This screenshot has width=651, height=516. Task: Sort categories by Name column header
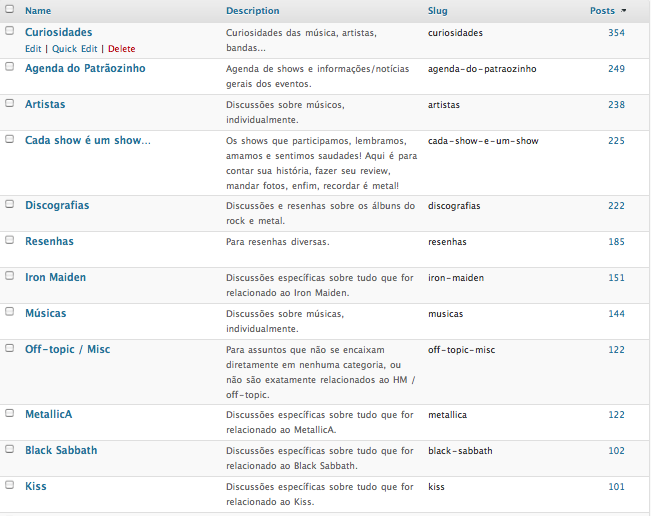coord(38,11)
